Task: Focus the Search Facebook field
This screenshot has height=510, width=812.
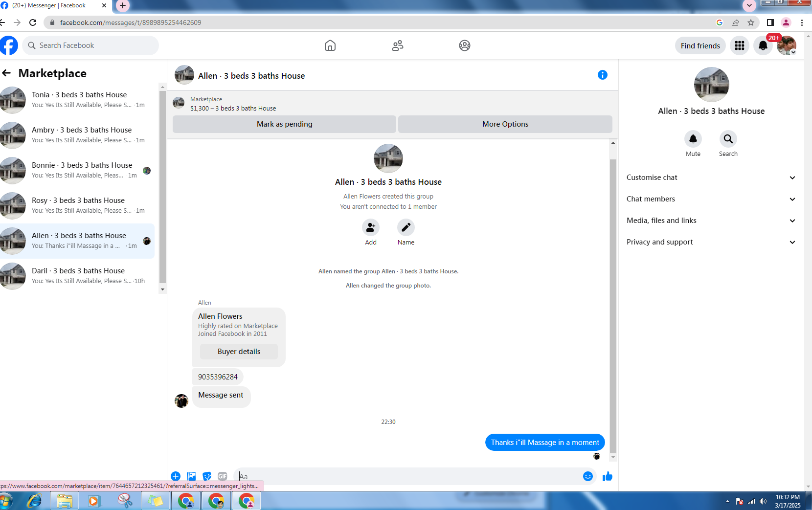Action: click(90, 45)
